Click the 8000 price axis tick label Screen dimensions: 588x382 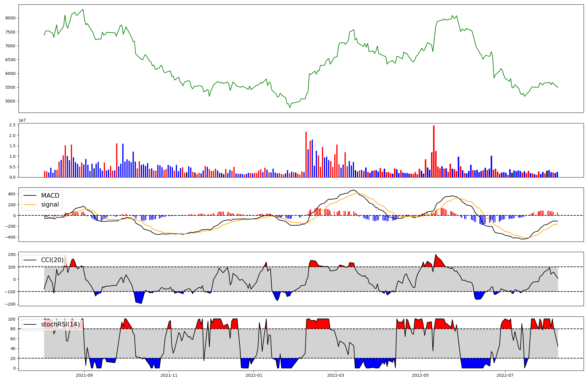(x=10, y=18)
